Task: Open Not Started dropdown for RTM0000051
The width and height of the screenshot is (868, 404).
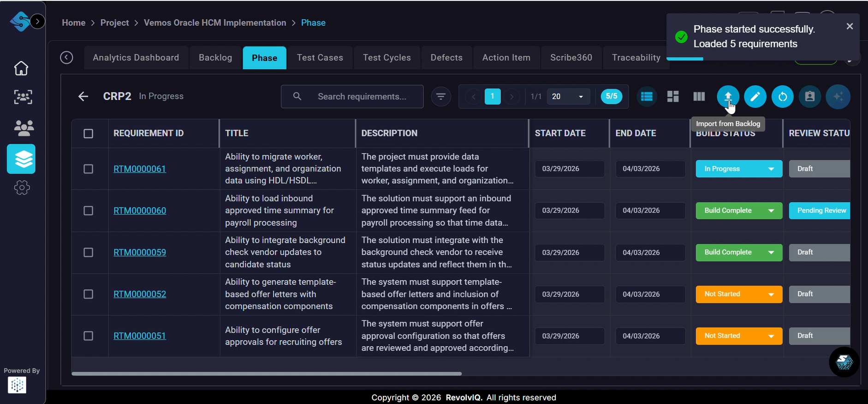Action: pyautogui.click(x=771, y=336)
